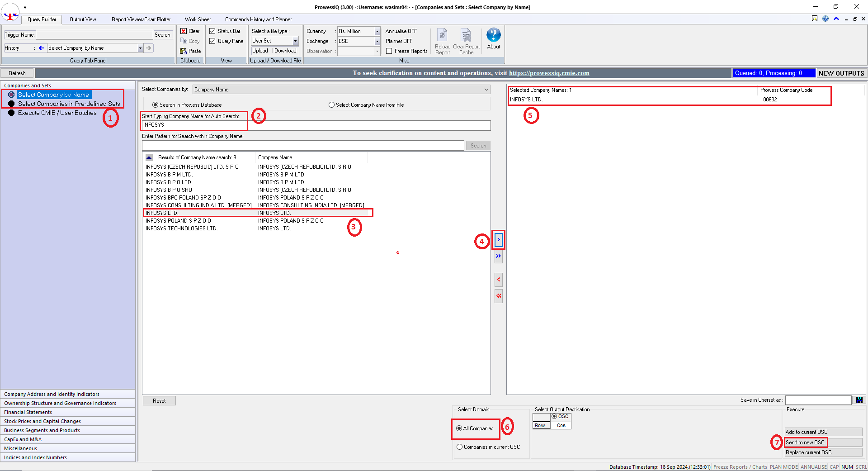Click the Reset button
868x471 pixels.
(x=159, y=401)
